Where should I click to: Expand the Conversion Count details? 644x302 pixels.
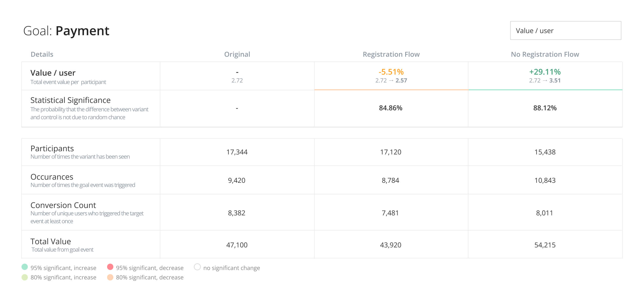[63, 205]
